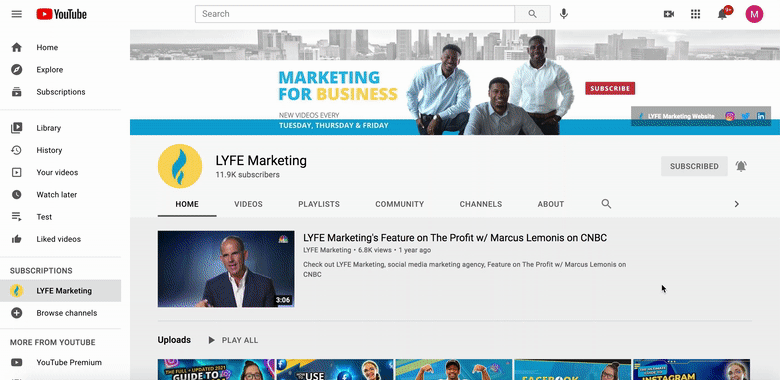The height and width of the screenshot is (380, 780).
Task: Switch to the VIDEOS tab
Action: (248, 204)
